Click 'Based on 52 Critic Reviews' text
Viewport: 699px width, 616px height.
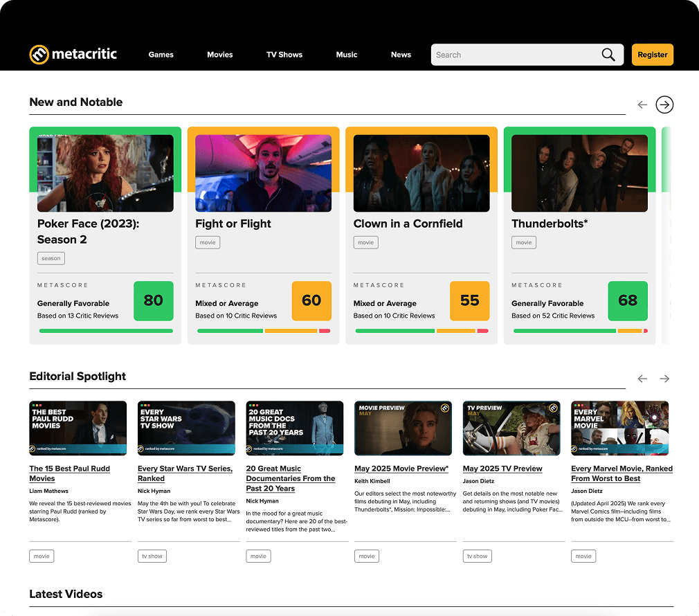point(553,316)
